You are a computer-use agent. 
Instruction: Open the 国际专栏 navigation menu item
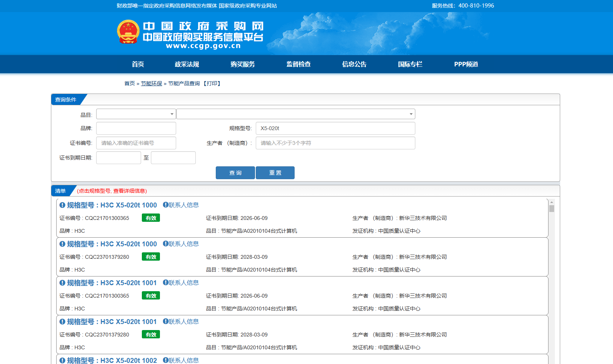point(410,64)
